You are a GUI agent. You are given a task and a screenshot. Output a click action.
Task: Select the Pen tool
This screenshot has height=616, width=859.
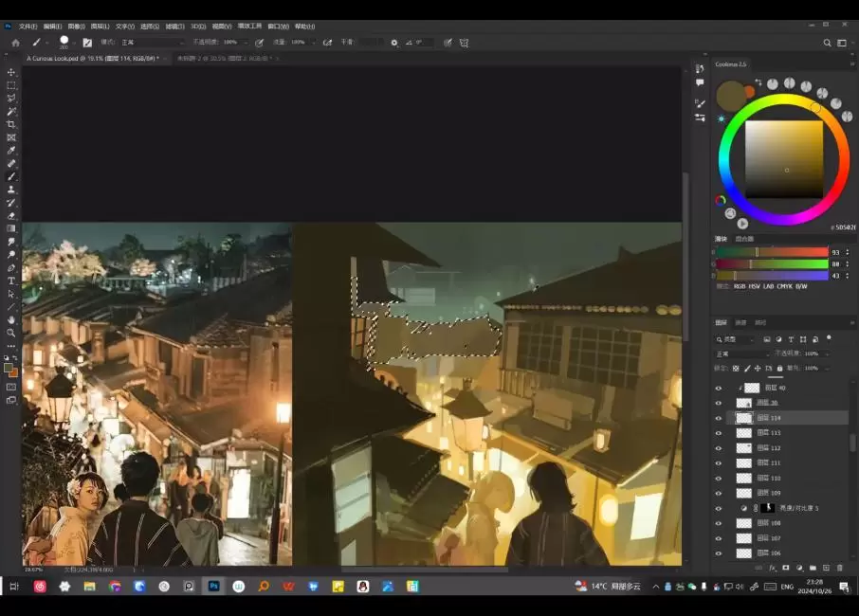[11, 268]
